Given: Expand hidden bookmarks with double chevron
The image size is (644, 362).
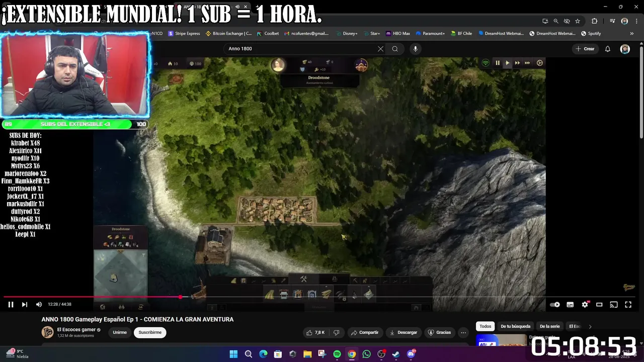Looking at the screenshot, I should coord(632,34).
